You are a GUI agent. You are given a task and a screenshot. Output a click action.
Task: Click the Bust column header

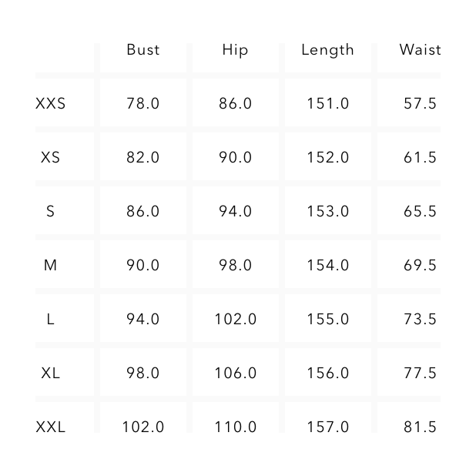click(143, 50)
